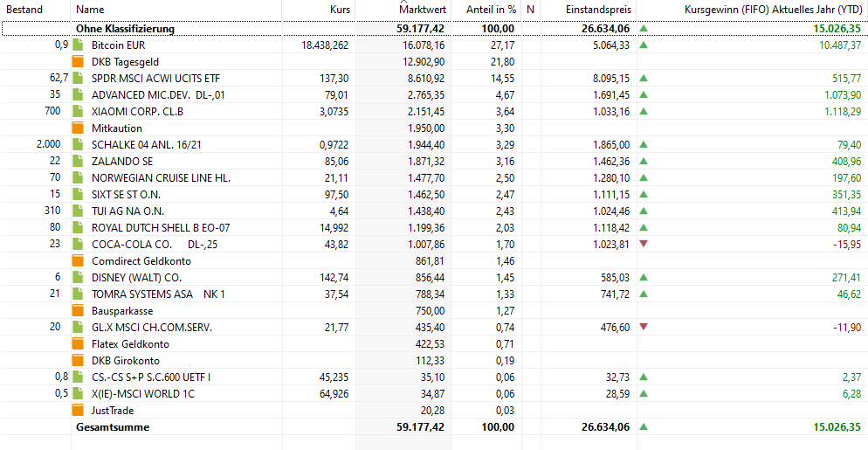
Task: Click the Bestand value 2.000
Action: (49, 145)
